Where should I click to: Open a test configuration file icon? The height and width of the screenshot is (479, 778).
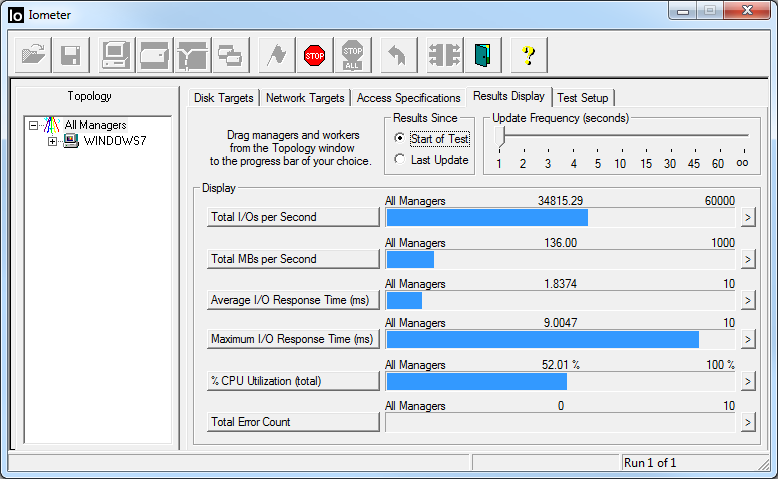coord(33,55)
